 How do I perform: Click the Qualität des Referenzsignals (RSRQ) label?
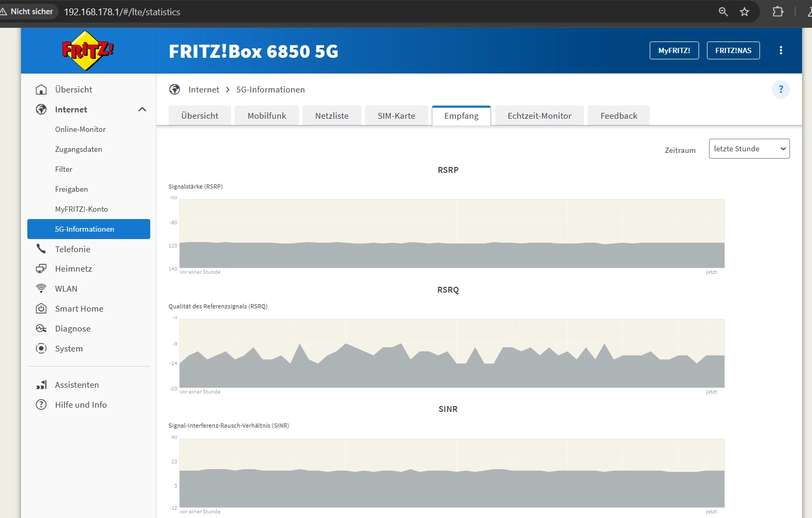click(218, 306)
